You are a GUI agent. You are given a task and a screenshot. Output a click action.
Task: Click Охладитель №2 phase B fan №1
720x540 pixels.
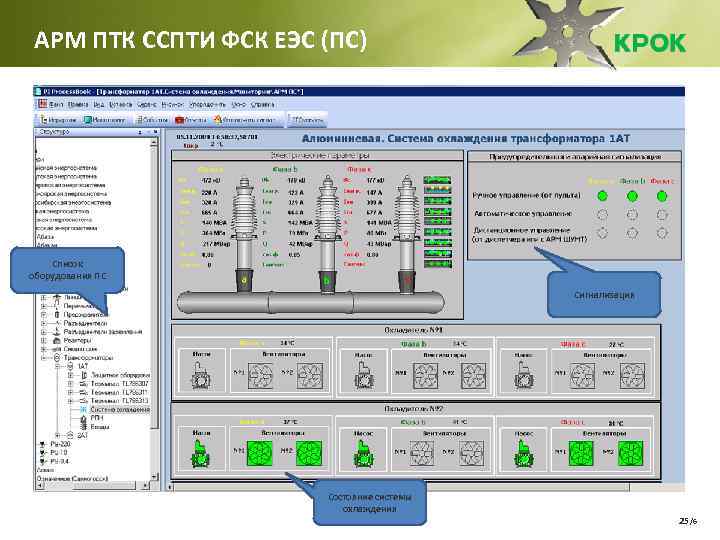point(422,454)
